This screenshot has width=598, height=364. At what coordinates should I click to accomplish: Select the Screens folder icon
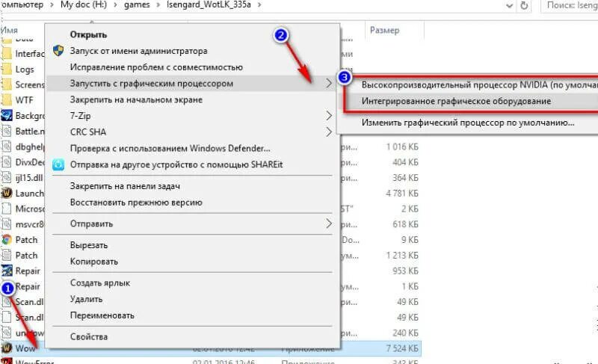(7, 84)
